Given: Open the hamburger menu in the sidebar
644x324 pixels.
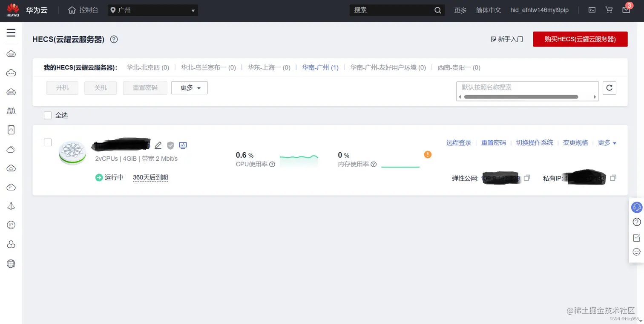Looking at the screenshot, I should pos(11,33).
